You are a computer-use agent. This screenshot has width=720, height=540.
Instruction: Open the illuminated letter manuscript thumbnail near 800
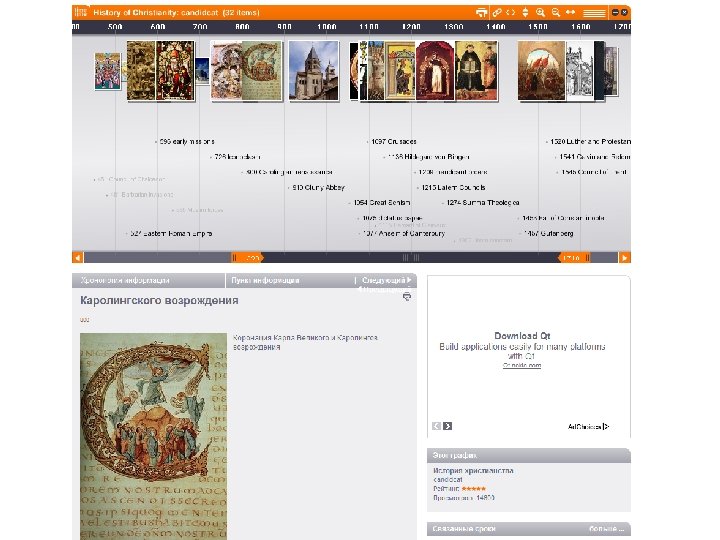[x=261, y=71]
